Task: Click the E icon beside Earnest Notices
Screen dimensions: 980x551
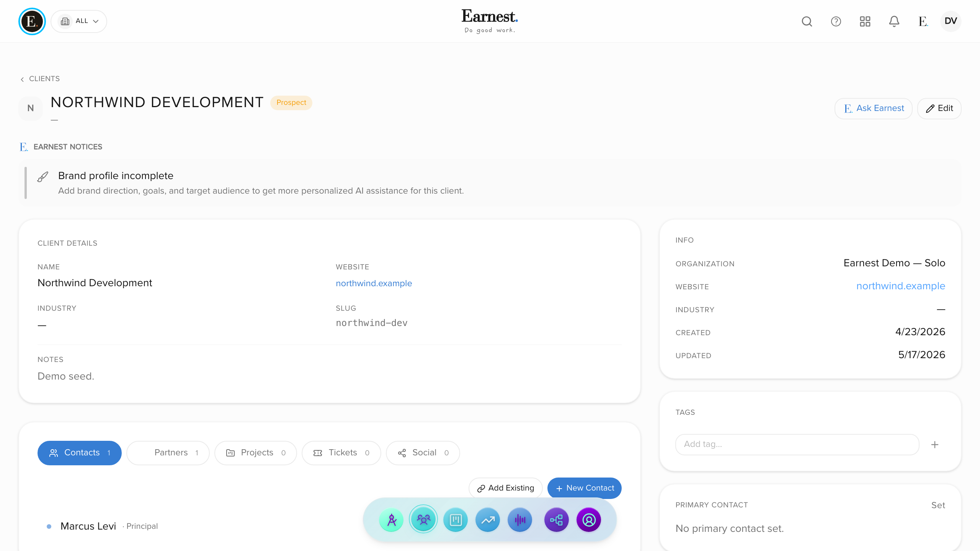Action: [24, 147]
